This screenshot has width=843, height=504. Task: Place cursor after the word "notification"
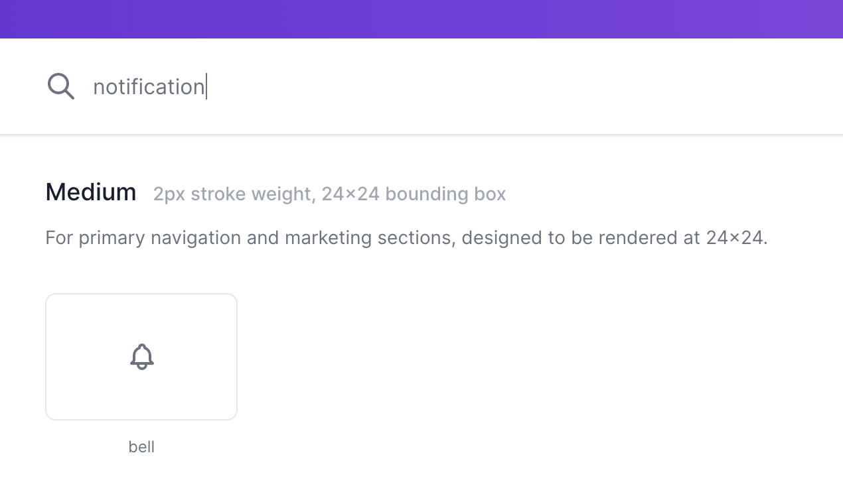pyautogui.click(x=206, y=87)
